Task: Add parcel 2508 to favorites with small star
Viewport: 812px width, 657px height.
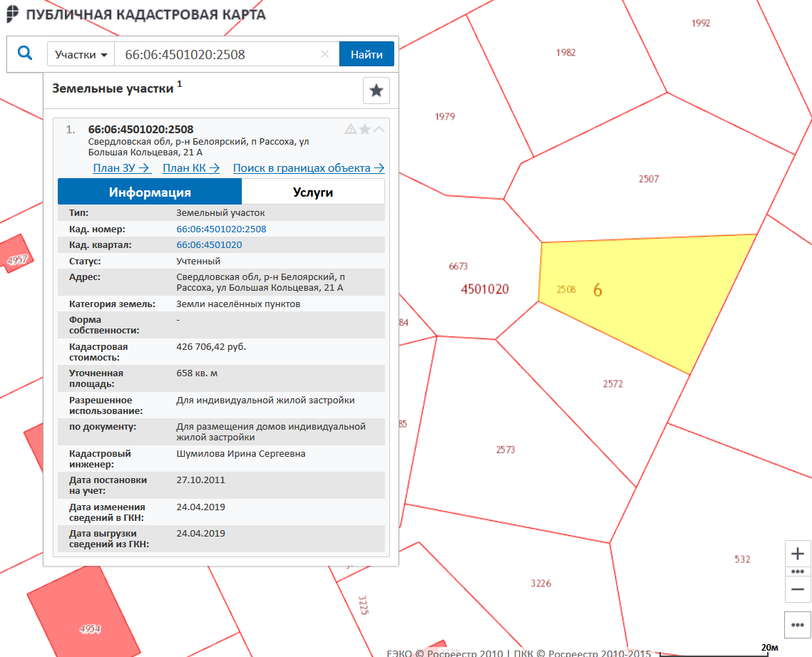Action: tap(365, 129)
